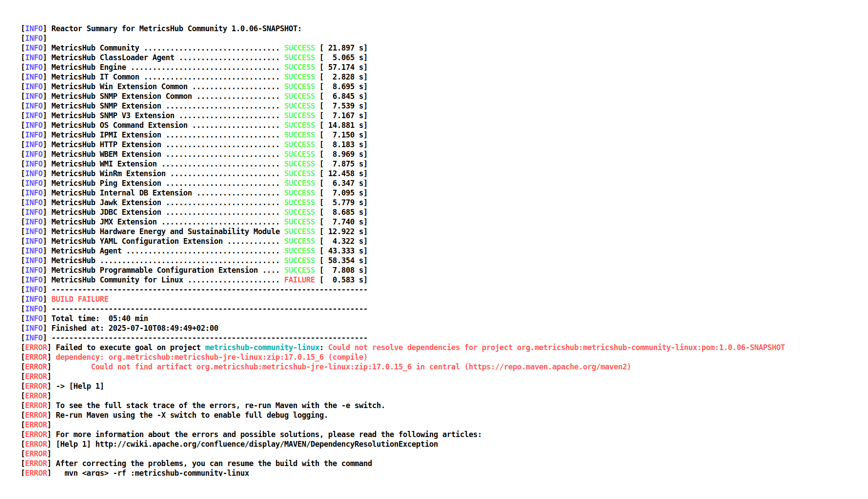Click the Total time 05:40 min text

[99, 318]
